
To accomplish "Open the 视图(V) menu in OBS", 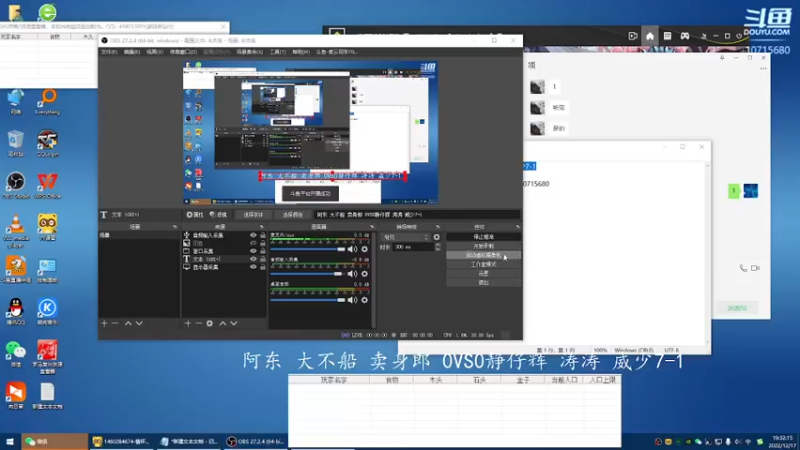I will pyautogui.click(x=155, y=52).
